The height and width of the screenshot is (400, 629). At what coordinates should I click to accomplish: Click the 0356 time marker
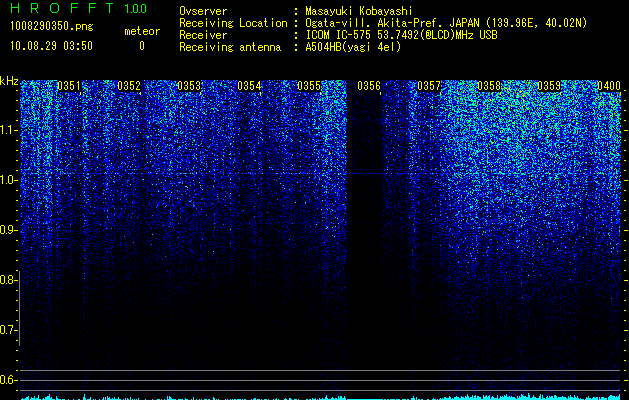(369, 86)
